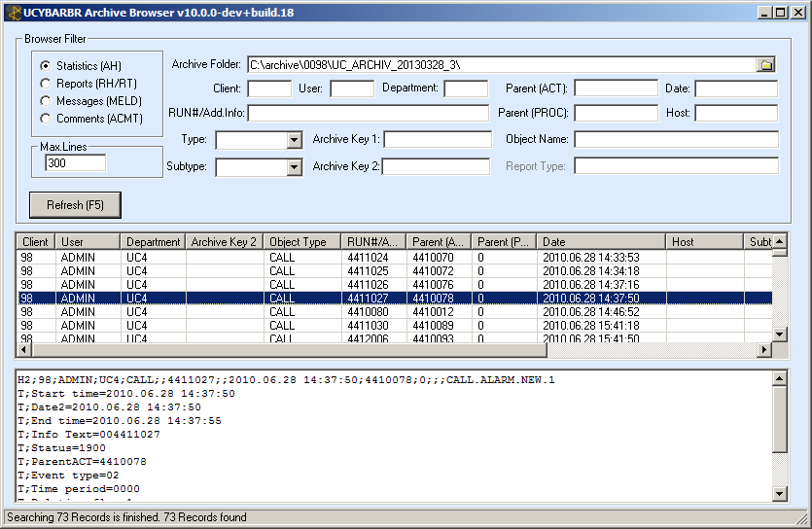Click the Date filter field
Viewport: 812px width, 529px height.
click(x=736, y=88)
